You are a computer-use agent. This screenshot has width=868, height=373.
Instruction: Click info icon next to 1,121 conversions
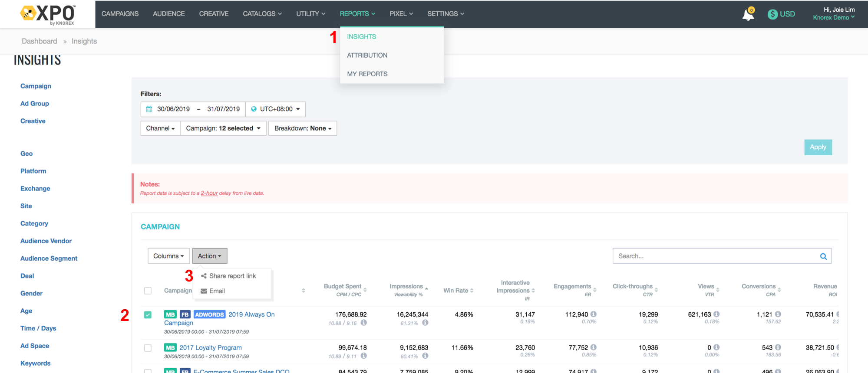(778, 314)
